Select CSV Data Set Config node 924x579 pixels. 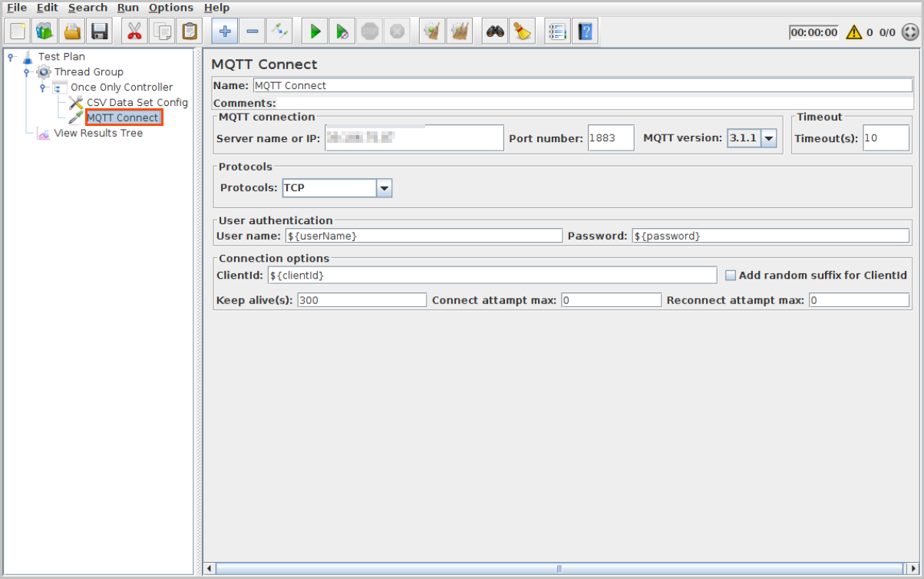click(137, 102)
